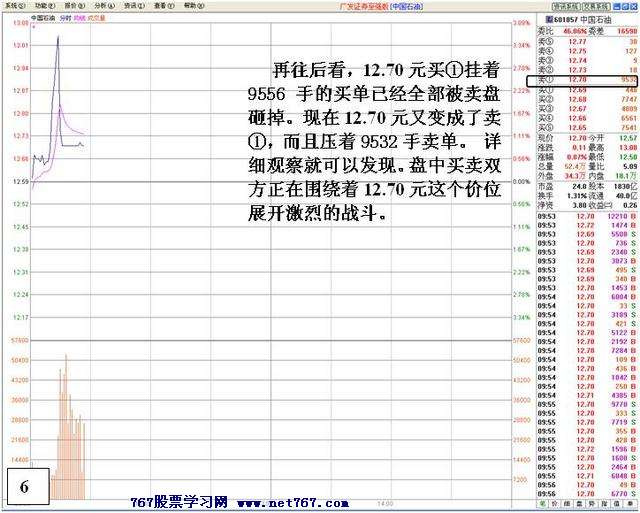Click the 14:00 time axis marker
Image resolution: width=640 pixels, height=513 pixels.
pos(384,503)
